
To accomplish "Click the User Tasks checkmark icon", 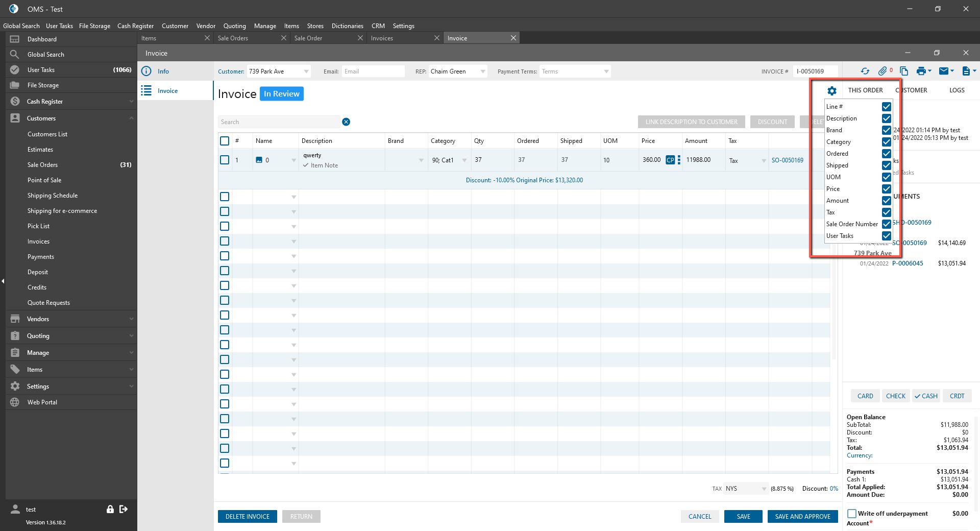I will (x=15, y=70).
